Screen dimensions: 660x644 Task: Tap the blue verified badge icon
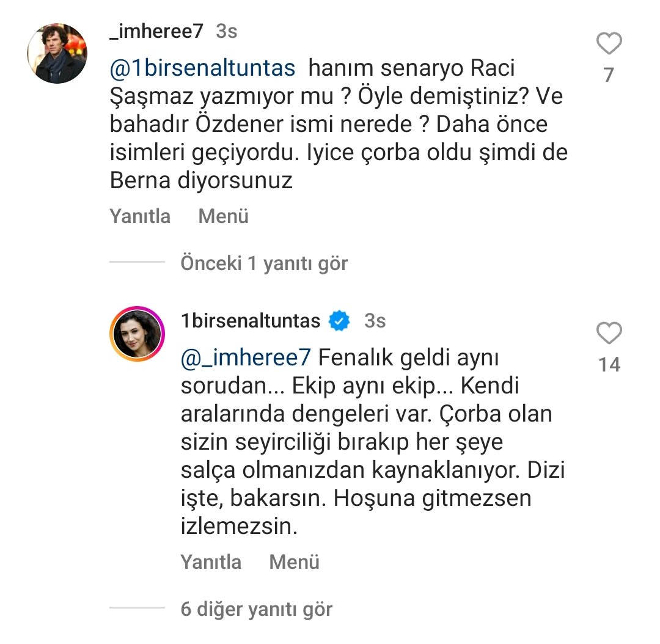[339, 321]
